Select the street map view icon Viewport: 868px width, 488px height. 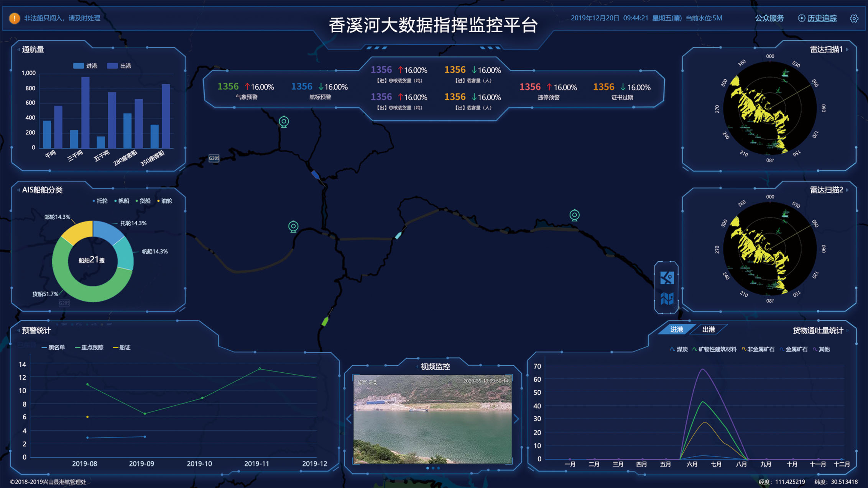667,278
